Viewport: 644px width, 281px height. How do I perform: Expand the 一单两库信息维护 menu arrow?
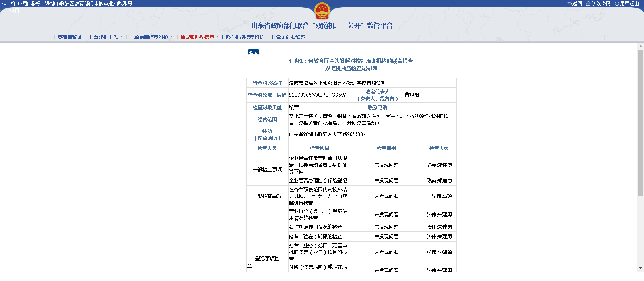(172, 37)
